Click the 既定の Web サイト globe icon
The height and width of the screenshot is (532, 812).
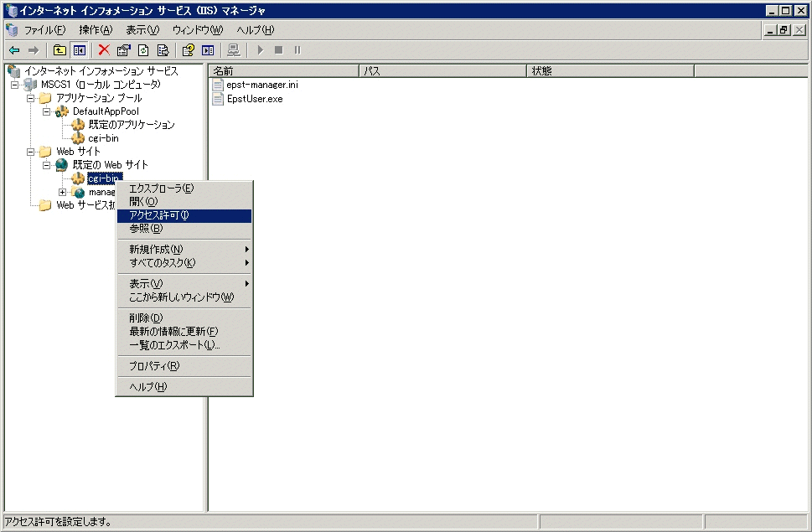[62, 165]
